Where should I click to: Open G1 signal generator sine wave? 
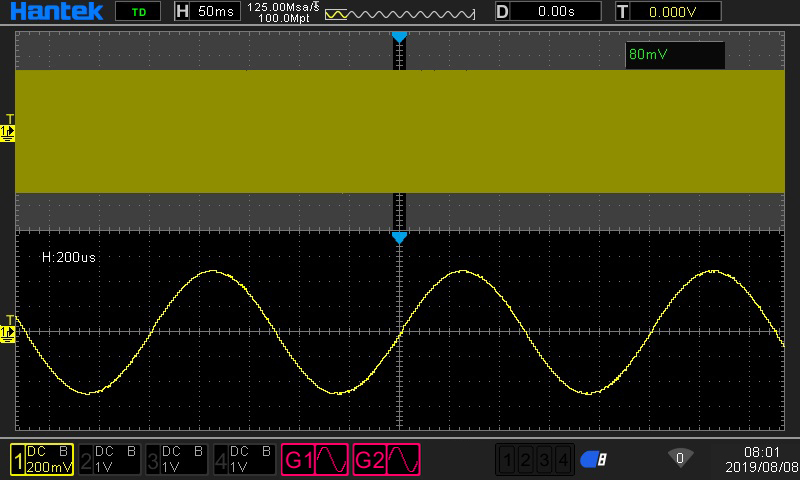315,459
